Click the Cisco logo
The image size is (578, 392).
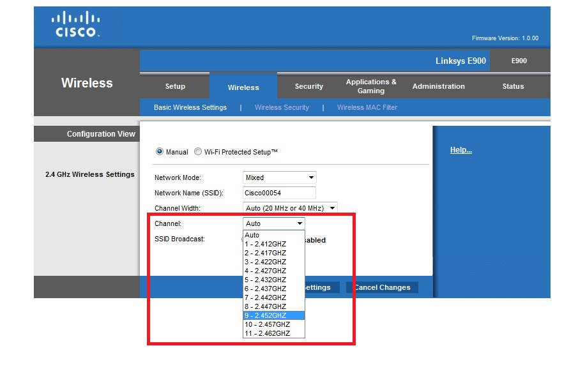tap(75, 25)
